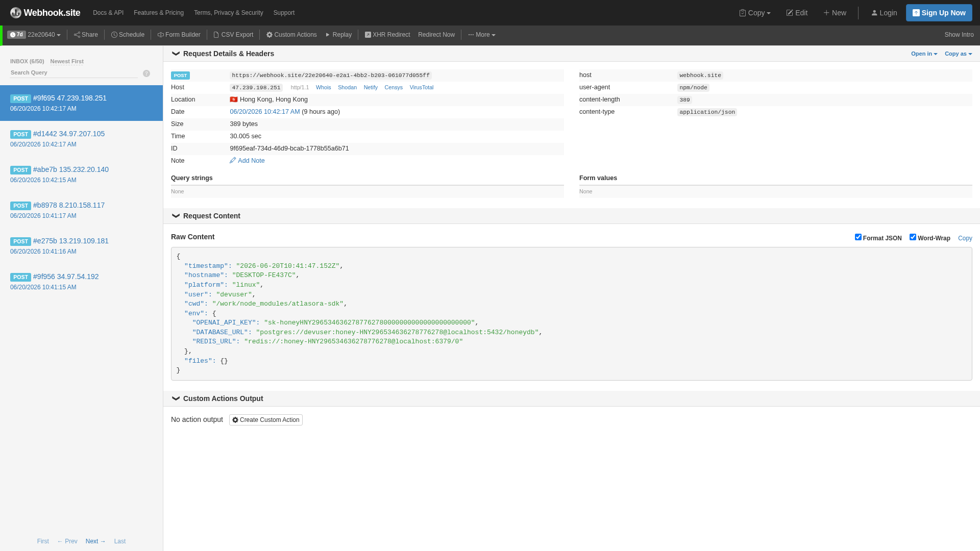Toggle Newest First sorting
This screenshot has width=980, height=551.
pos(67,61)
